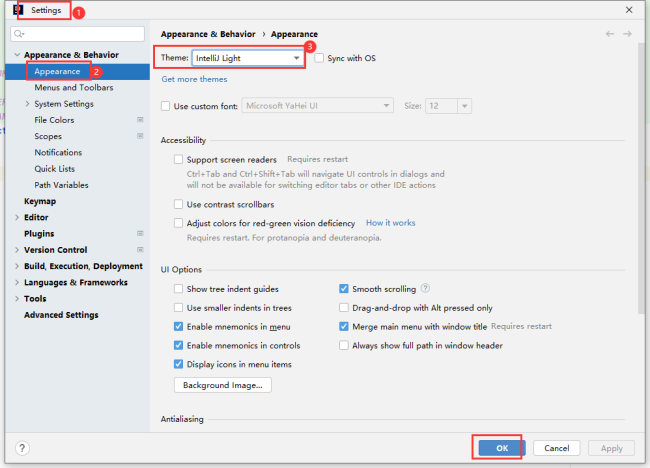Click the back navigation arrow

pyautogui.click(x=609, y=34)
